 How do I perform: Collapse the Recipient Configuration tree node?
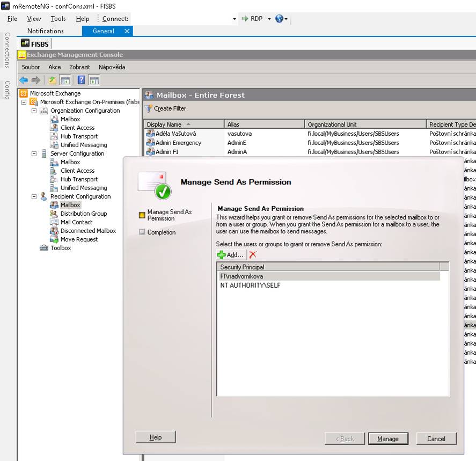[x=34, y=196]
